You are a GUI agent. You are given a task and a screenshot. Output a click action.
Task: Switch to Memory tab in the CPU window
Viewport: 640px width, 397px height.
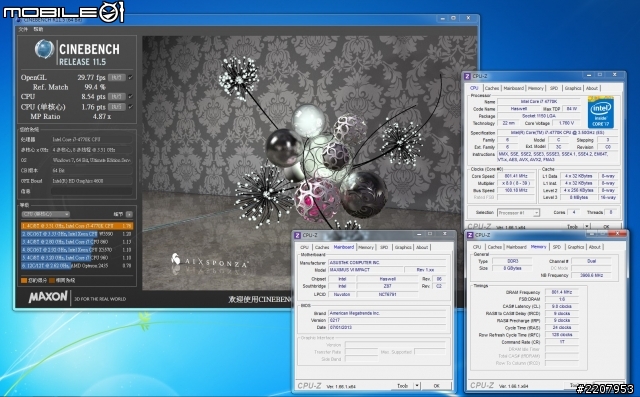coord(536,88)
